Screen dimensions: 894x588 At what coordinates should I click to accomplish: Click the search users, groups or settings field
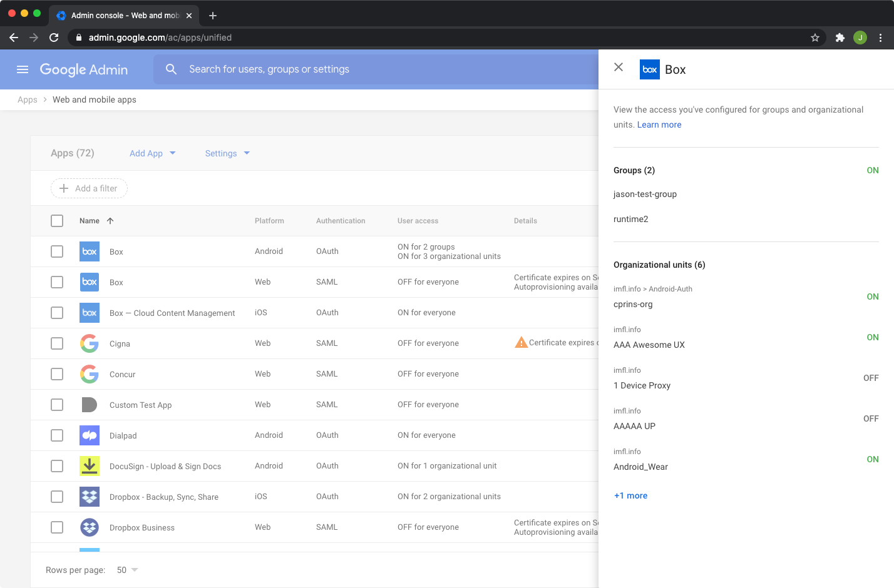click(x=376, y=69)
